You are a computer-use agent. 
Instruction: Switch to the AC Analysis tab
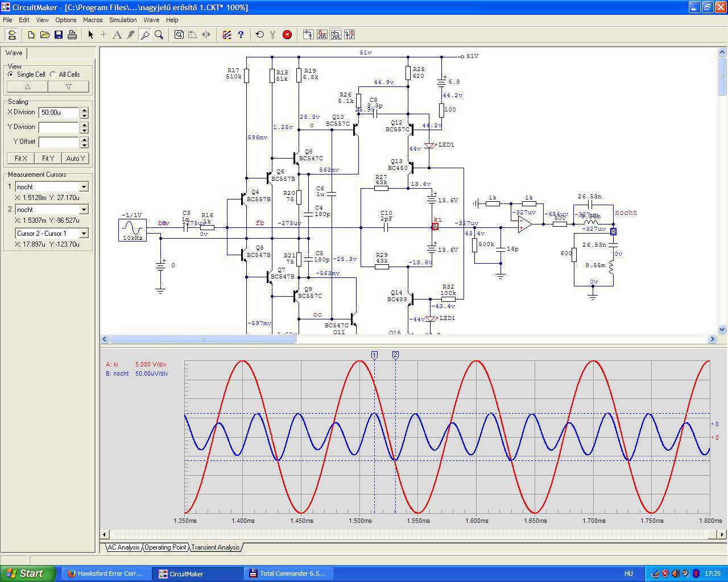coord(123,547)
